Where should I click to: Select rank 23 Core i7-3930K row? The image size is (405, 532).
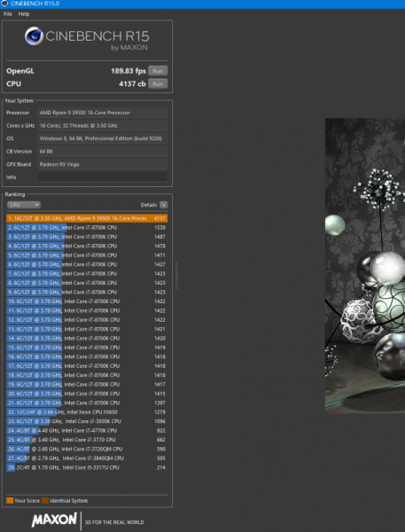pos(87,421)
